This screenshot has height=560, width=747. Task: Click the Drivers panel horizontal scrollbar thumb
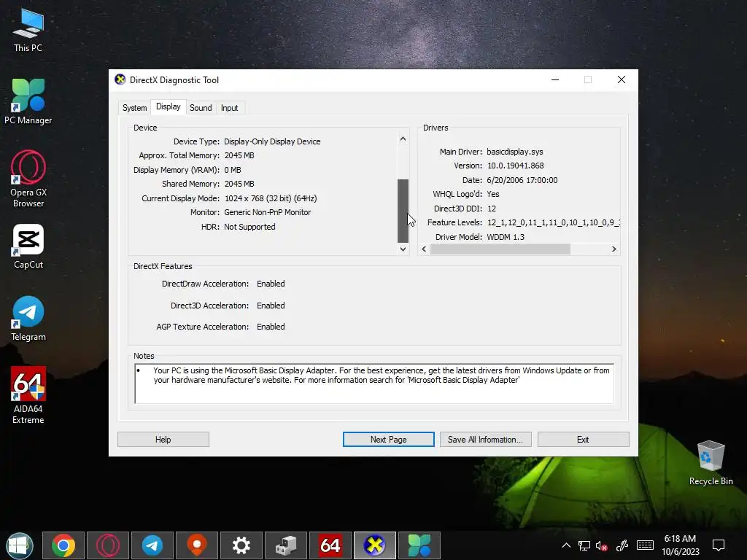tap(500, 249)
